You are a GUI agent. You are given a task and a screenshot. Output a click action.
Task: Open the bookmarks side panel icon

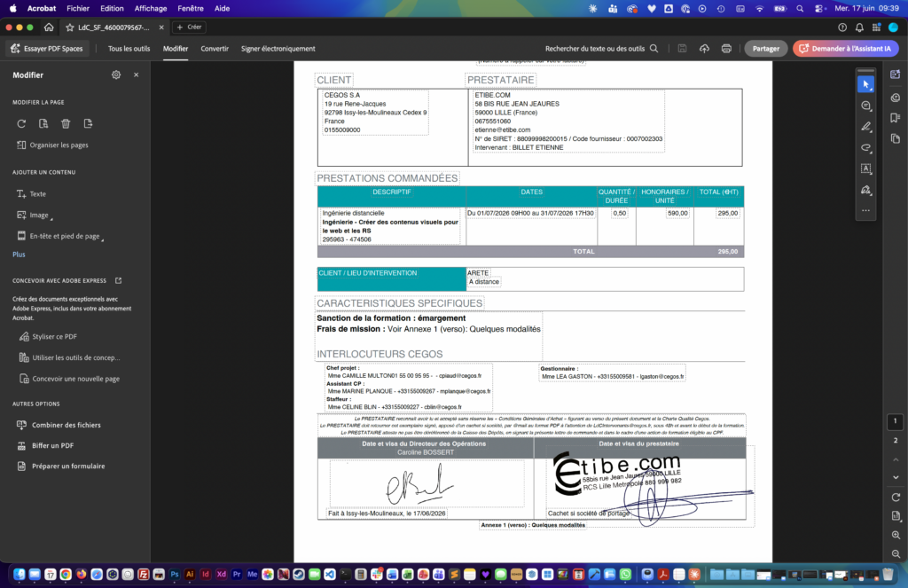point(896,118)
